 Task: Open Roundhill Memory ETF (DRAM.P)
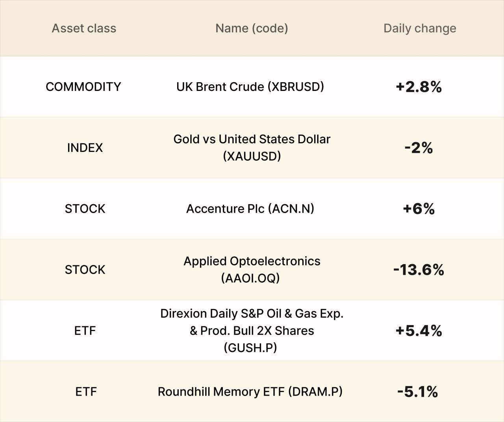tap(250, 392)
